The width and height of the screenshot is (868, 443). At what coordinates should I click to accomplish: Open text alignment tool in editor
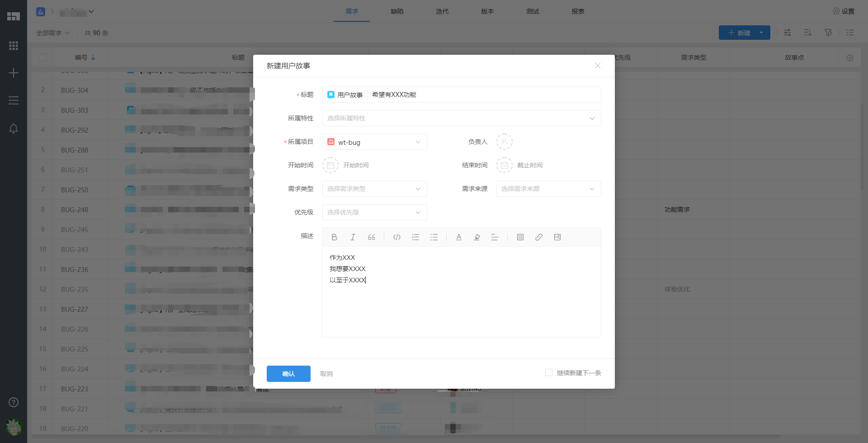pos(495,237)
